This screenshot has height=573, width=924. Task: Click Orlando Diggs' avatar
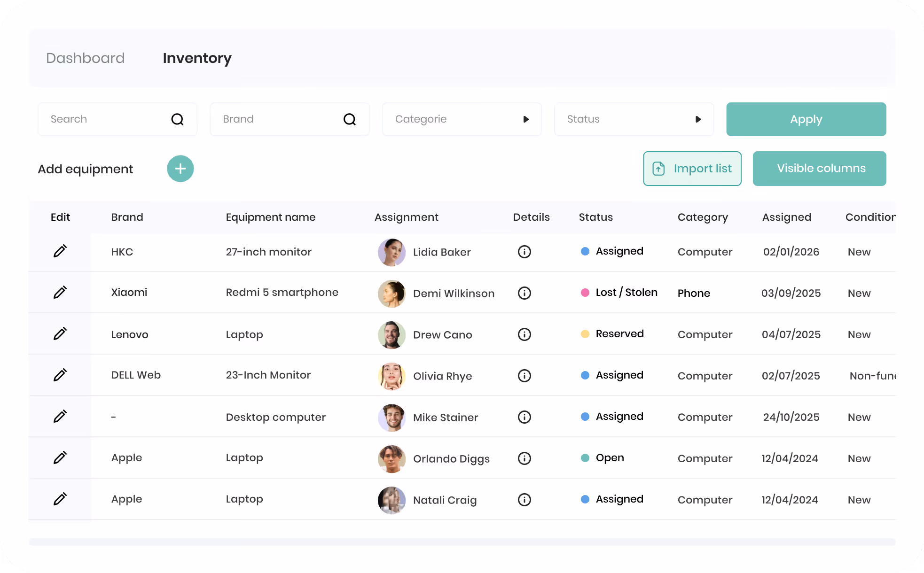pos(392,459)
